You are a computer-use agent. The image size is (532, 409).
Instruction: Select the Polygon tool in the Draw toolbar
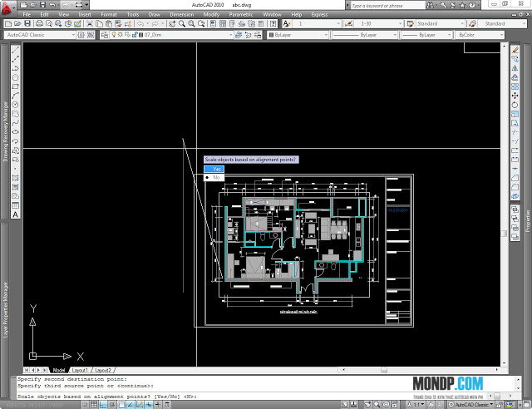point(15,77)
